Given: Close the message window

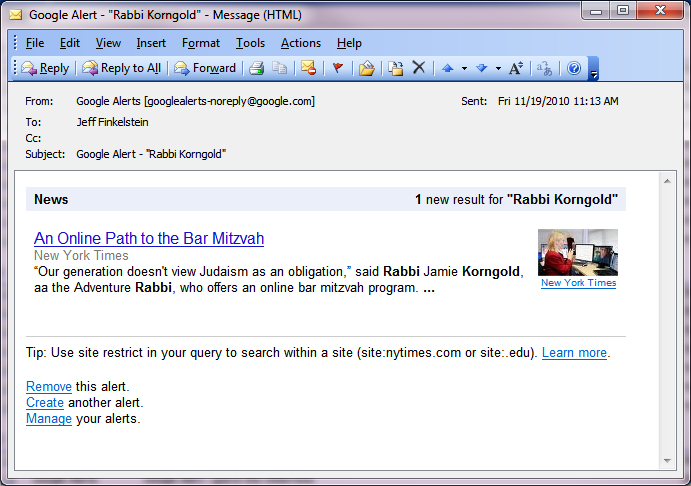Looking at the screenshot, I should (660, 11).
